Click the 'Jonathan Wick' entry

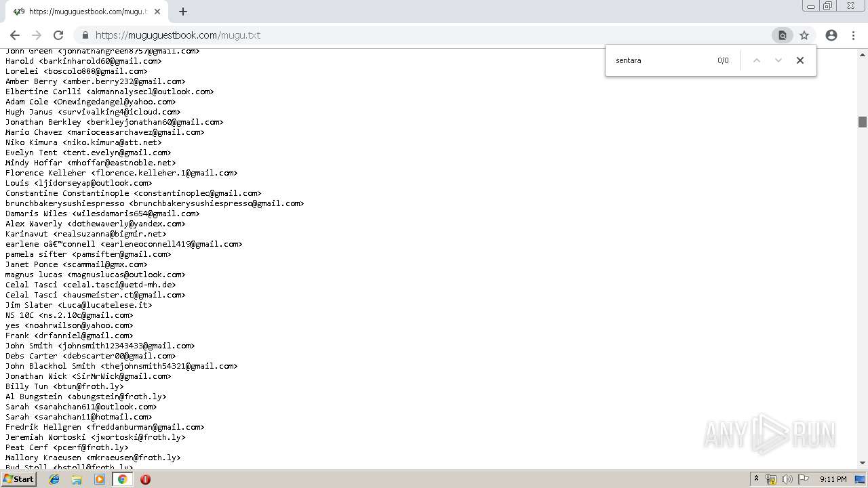click(x=88, y=376)
